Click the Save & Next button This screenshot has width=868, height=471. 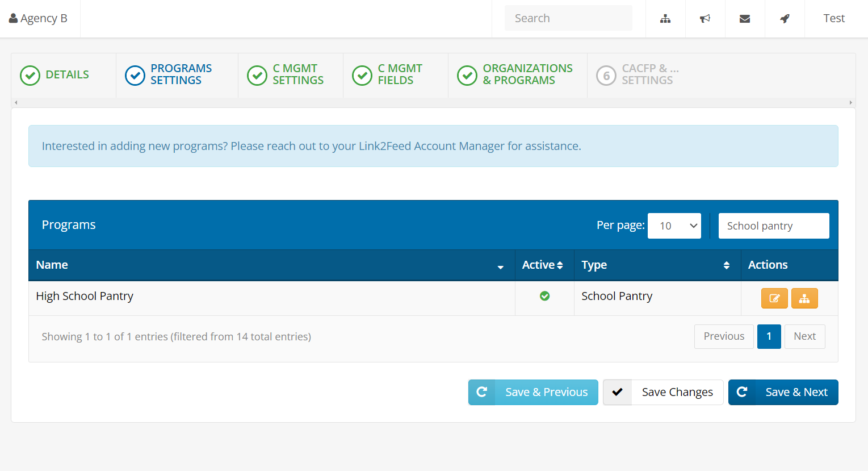coord(783,392)
